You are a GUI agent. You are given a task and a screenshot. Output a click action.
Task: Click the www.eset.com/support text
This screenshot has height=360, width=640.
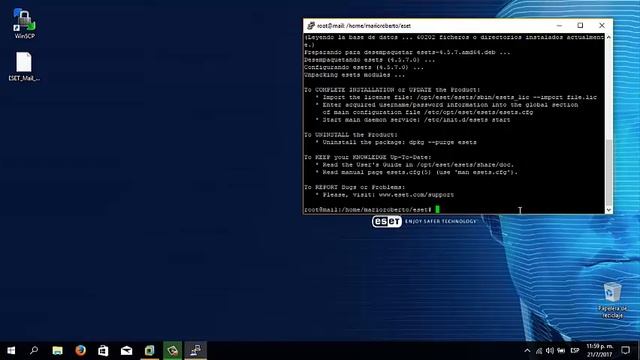point(416,195)
